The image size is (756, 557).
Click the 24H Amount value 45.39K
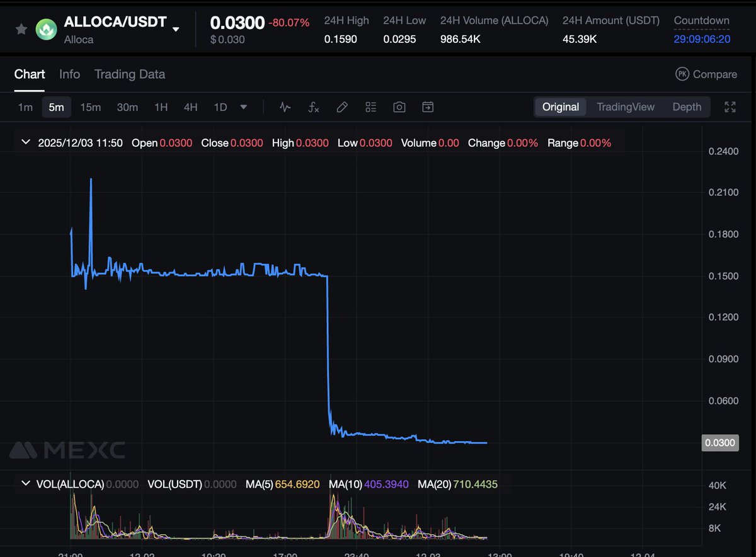coord(580,40)
